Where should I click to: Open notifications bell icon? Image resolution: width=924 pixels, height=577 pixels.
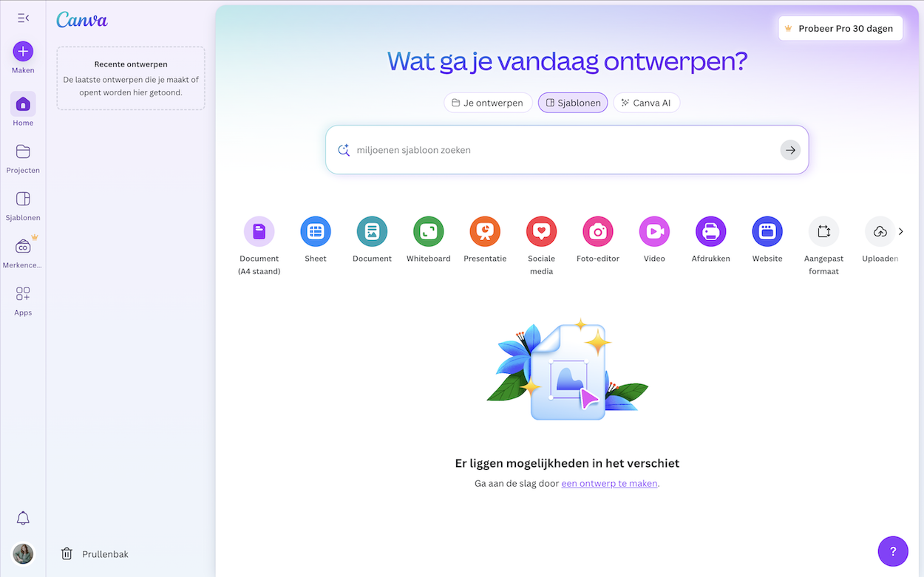[x=23, y=518]
